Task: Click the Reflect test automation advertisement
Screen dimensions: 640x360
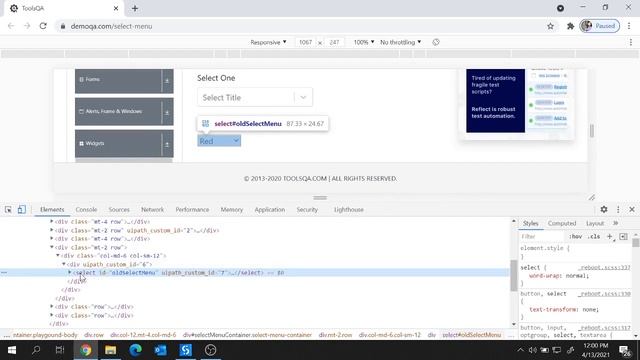Action: 516,101
